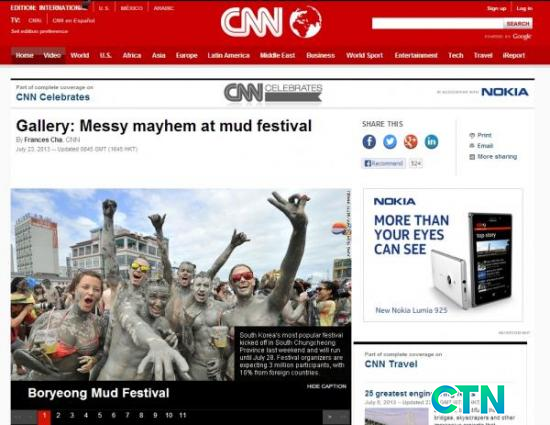Open the CNN Celebrates coverage link
The height and width of the screenshot is (425, 550).
(x=53, y=97)
